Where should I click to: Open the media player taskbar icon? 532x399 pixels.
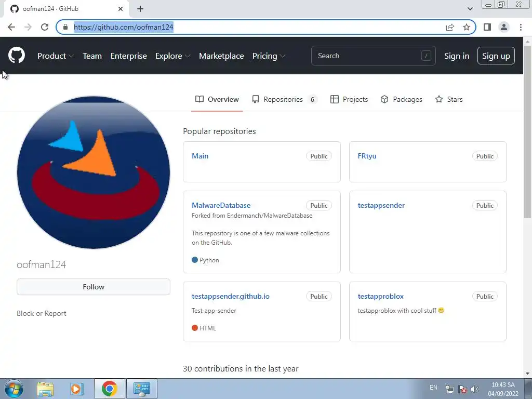coord(77,389)
